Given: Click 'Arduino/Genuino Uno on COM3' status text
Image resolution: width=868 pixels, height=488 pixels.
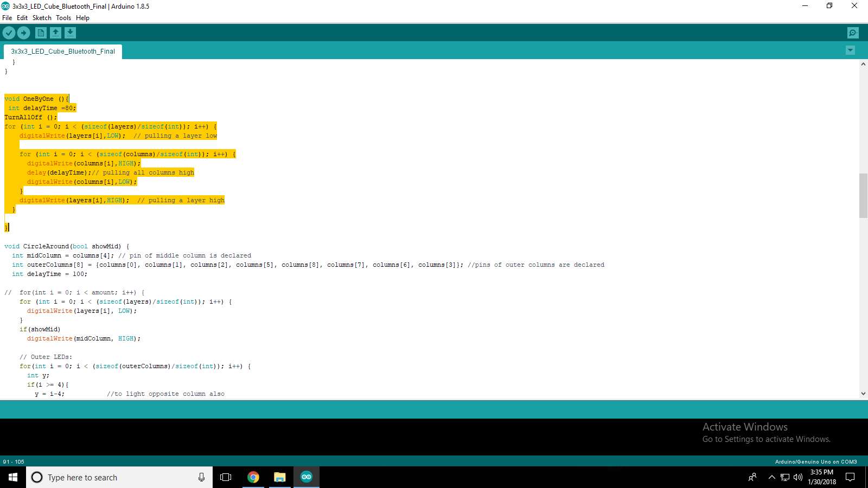Looking at the screenshot, I should pyautogui.click(x=816, y=462).
